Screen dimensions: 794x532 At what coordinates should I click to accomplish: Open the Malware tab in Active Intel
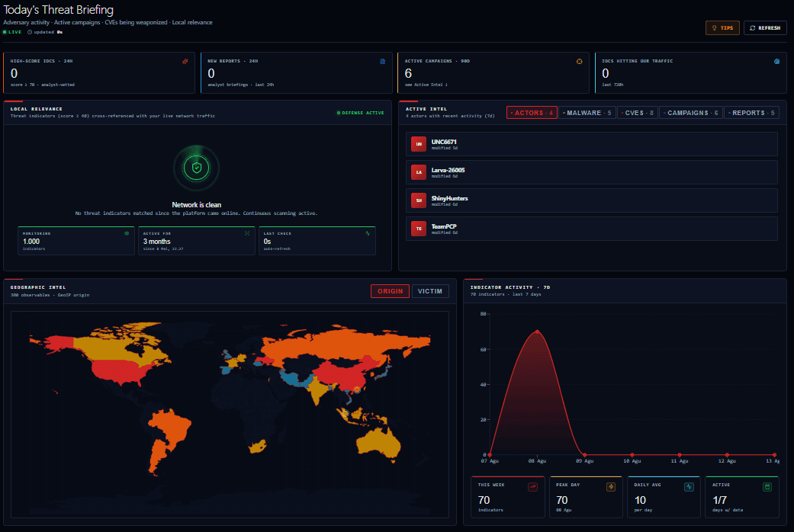point(587,113)
